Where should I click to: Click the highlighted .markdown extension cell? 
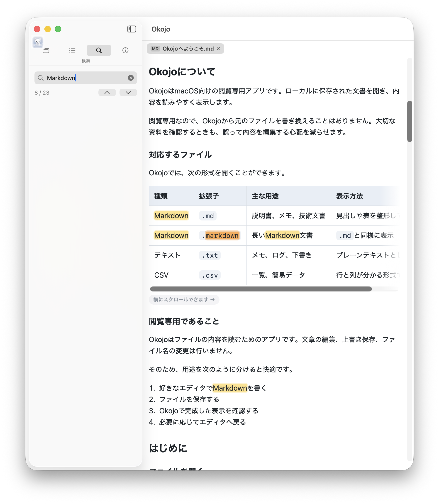click(220, 235)
